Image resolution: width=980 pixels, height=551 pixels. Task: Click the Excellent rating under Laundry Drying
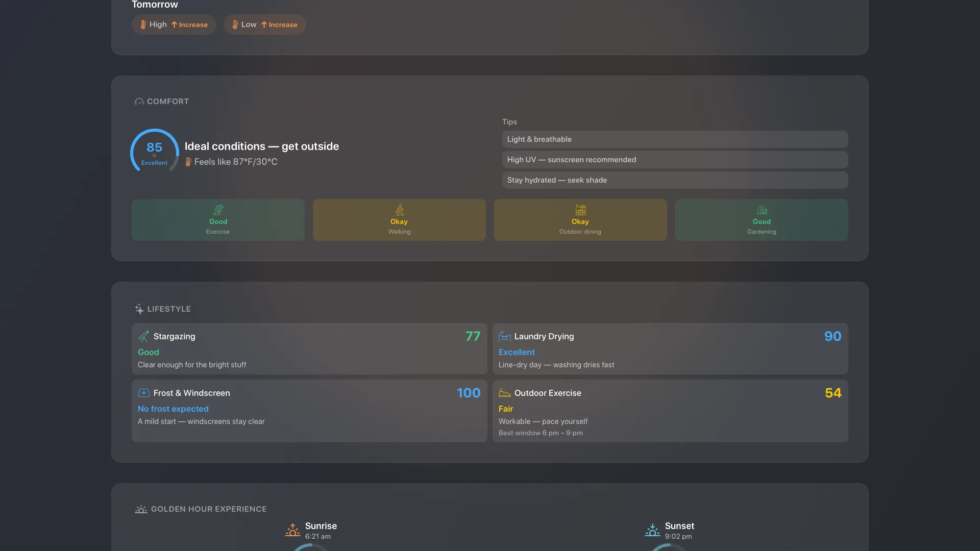coord(517,352)
